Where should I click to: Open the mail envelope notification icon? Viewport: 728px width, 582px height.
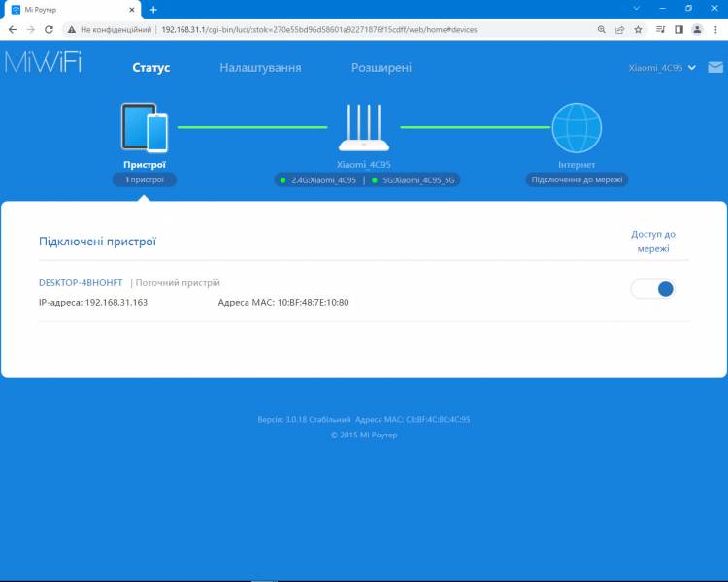[715, 67]
